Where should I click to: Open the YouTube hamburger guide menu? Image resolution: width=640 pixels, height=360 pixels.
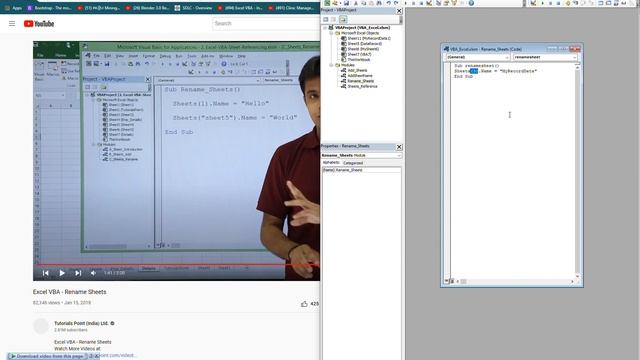click(12, 24)
